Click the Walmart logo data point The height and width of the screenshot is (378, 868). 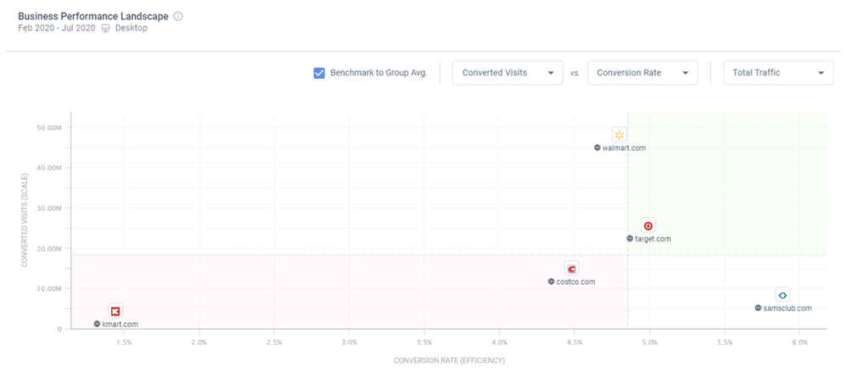620,135
